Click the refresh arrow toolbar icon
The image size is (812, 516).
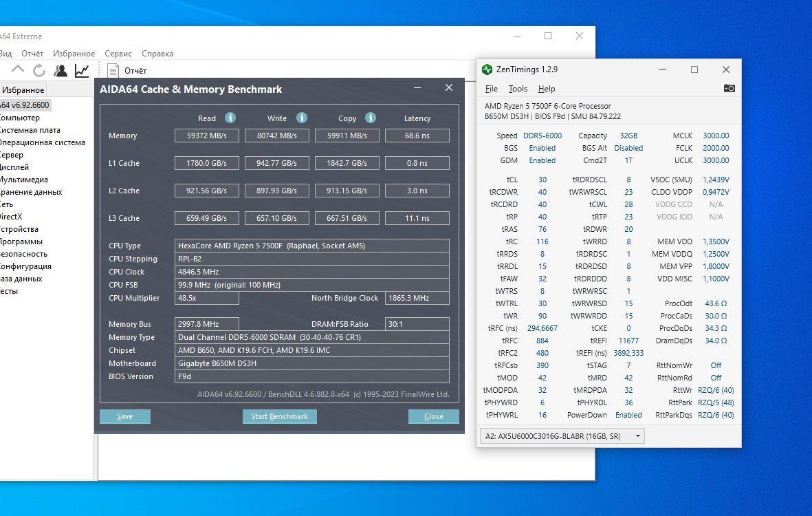coord(39,70)
